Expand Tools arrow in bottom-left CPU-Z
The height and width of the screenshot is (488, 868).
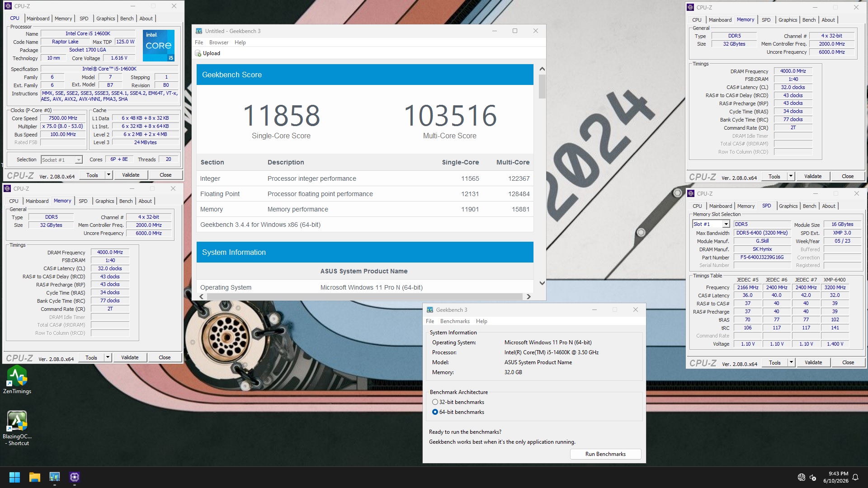(108, 357)
